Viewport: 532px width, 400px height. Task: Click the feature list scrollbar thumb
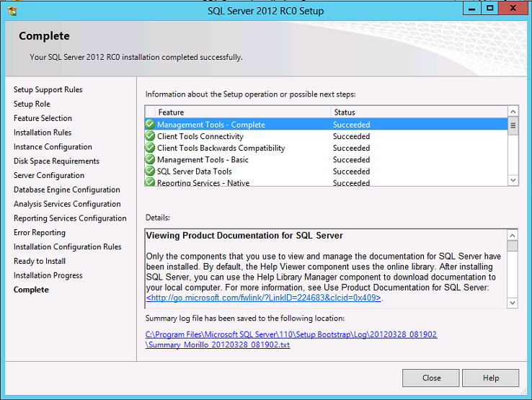tap(513, 125)
